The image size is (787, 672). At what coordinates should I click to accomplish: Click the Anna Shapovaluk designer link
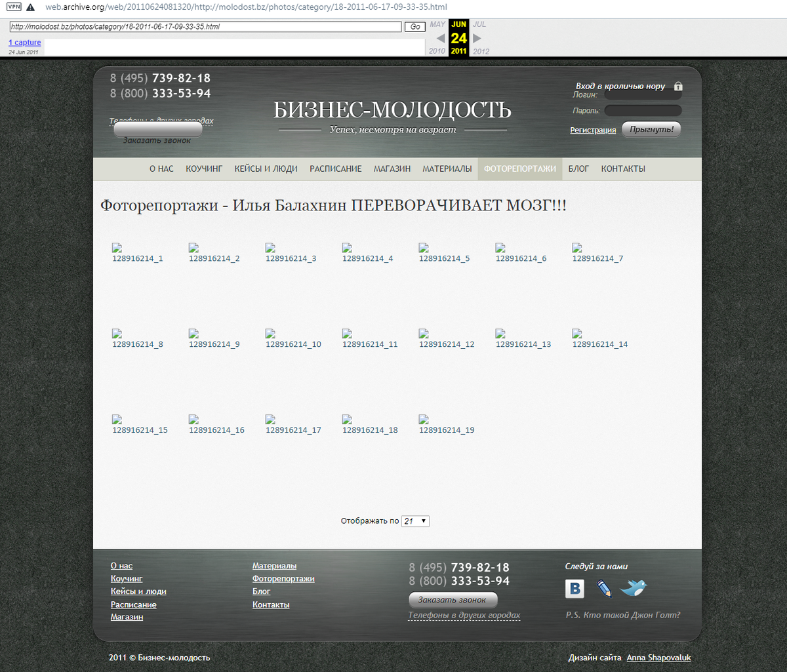pyautogui.click(x=658, y=658)
